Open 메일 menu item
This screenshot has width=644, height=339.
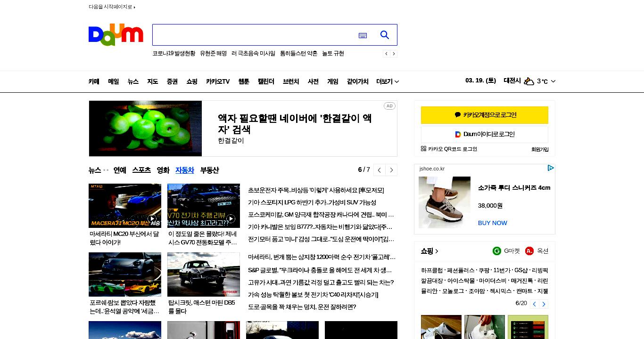coord(114,81)
